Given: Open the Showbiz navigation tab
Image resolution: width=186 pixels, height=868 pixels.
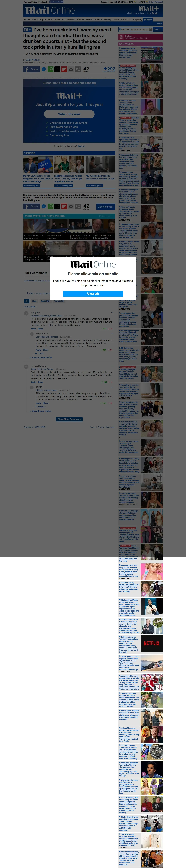Looking at the screenshot, I should click(x=71, y=19).
